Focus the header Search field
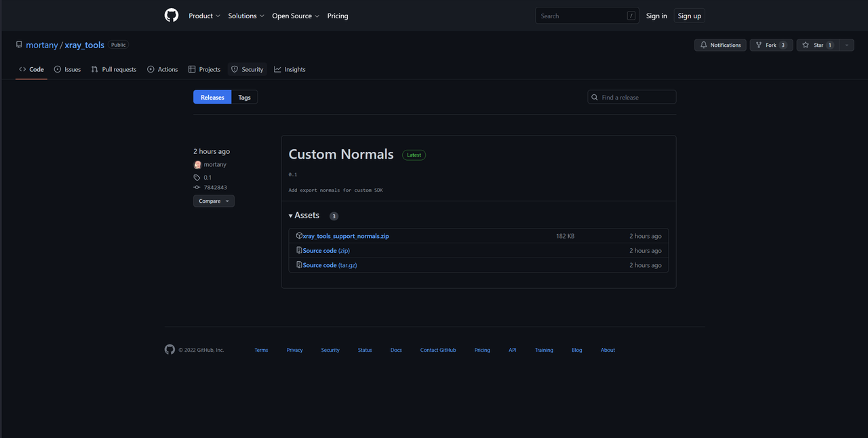Screen dimensions: 868x438 pos(587,16)
